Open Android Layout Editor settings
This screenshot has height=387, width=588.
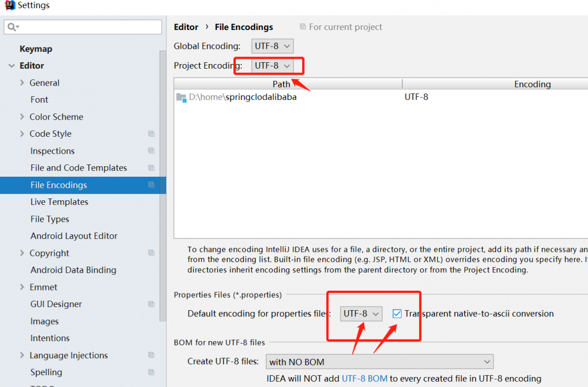click(74, 236)
